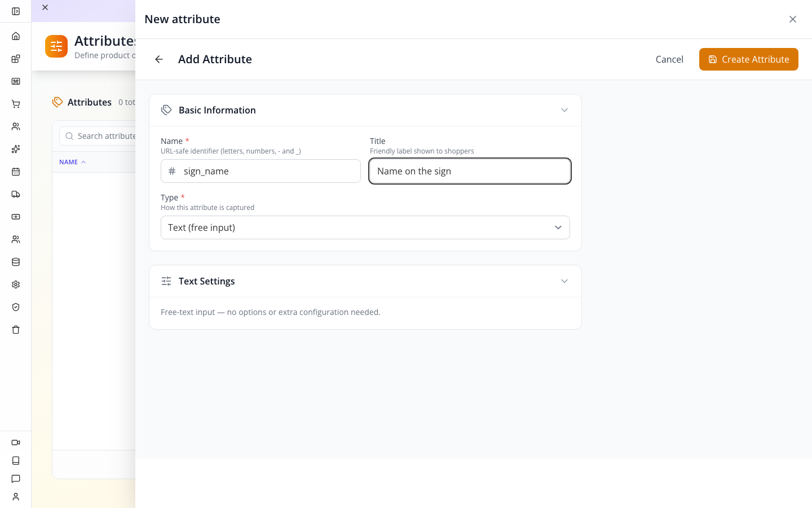
Task: Open the chat bubble icon
Action: [x=16, y=479]
